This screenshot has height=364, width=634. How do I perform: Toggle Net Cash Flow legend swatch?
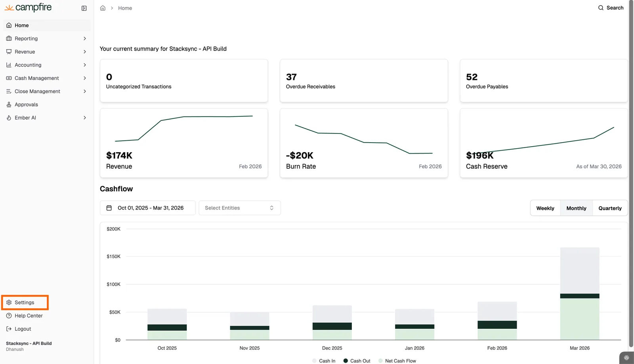(380, 361)
